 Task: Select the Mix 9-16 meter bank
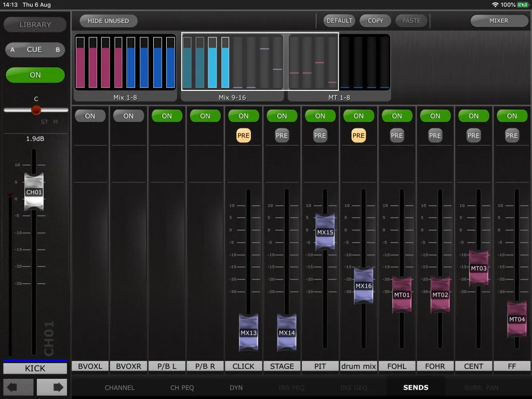pyautogui.click(x=232, y=67)
